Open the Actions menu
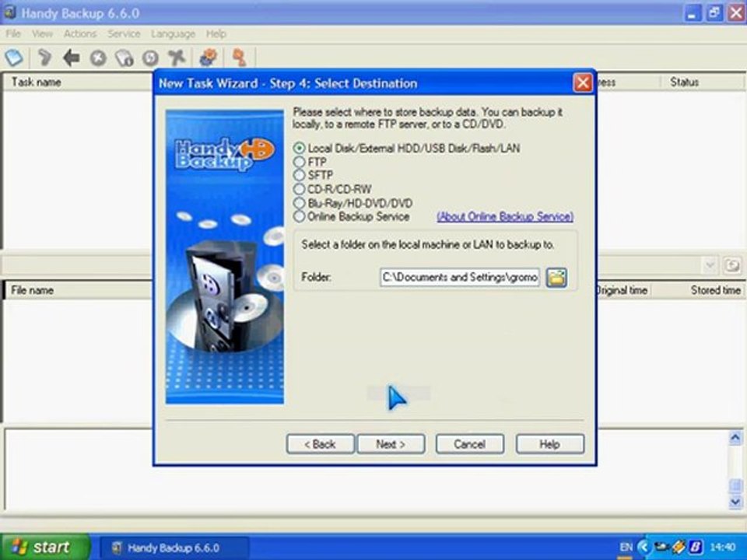This screenshot has width=747, height=560. tap(80, 33)
